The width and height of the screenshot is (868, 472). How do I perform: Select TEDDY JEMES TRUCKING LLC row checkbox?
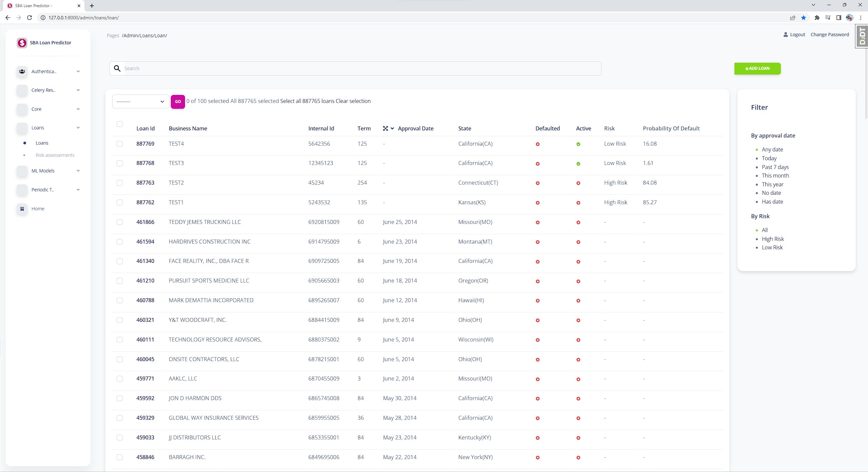tap(120, 222)
